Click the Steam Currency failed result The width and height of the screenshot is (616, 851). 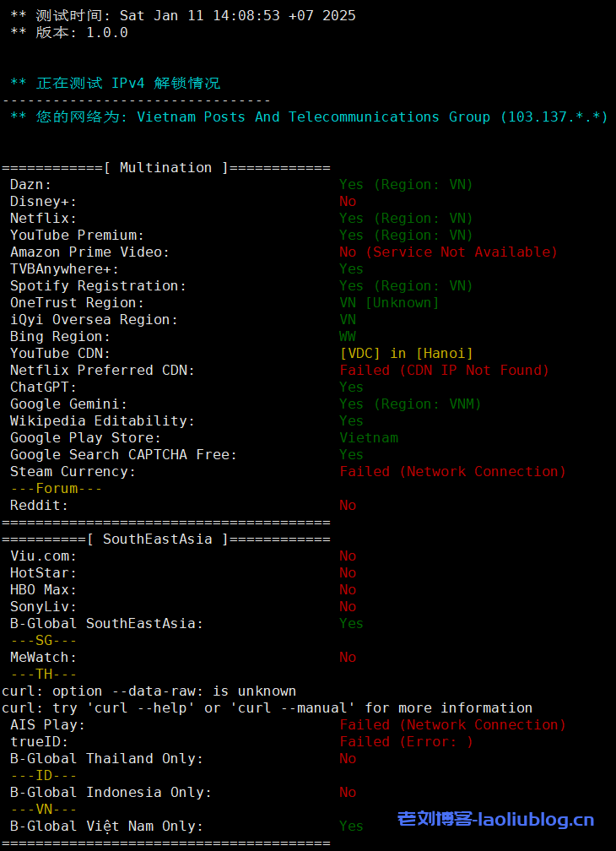[452, 472]
